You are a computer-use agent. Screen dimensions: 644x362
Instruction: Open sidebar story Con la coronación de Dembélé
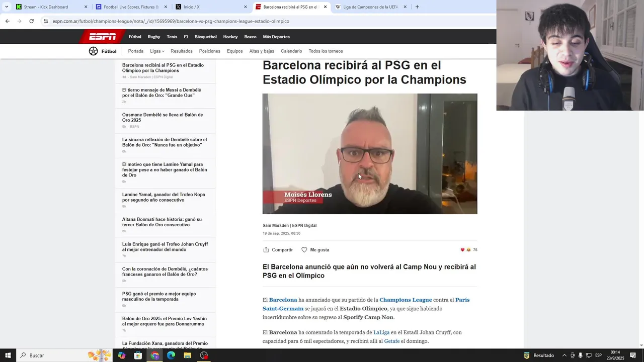pos(165,271)
